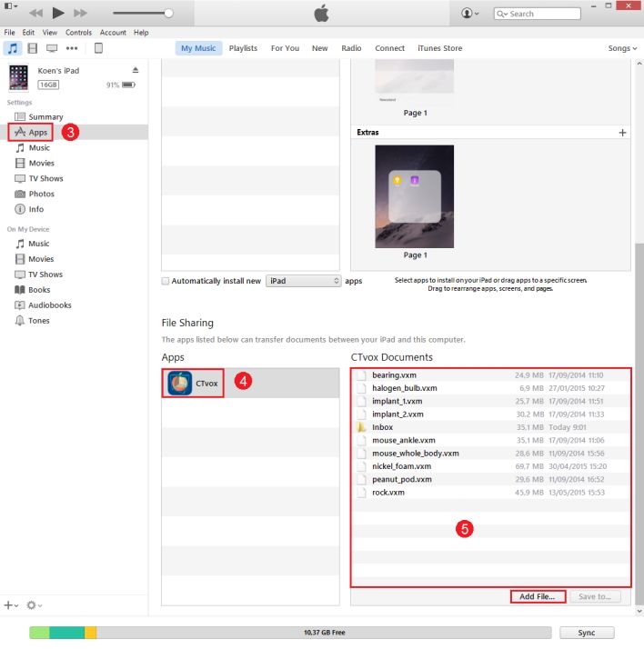The width and height of the screenshot is (644, 649).
Task: Select mouse_whole_body.vxm document
Action: (491, 454)
